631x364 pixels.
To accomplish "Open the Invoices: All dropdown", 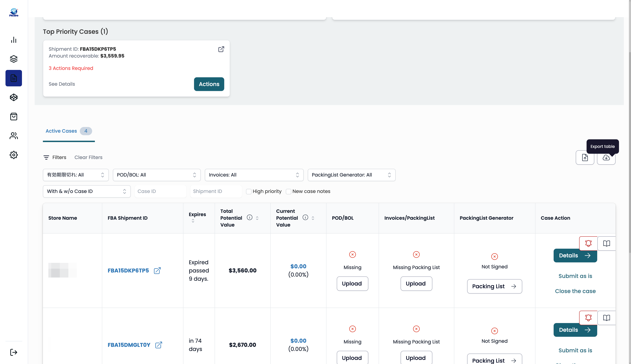I will pyautogui.click(x=254, y=175).
